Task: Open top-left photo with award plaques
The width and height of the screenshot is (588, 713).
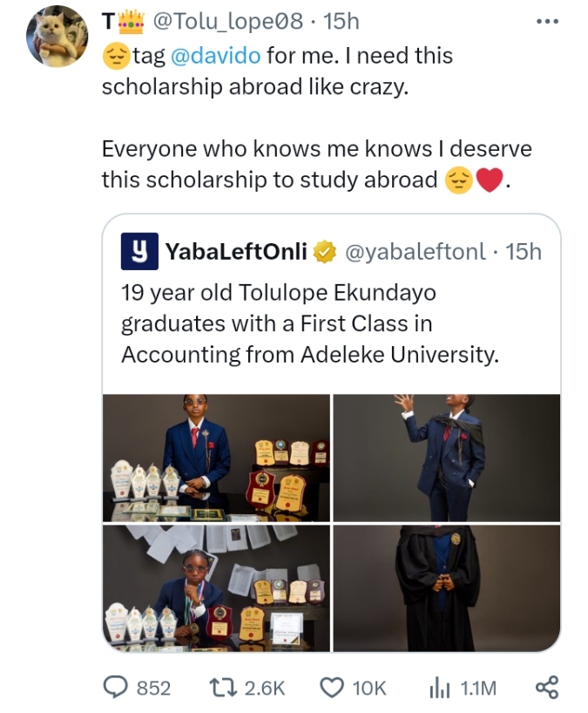Action: (x=216, y=458)
